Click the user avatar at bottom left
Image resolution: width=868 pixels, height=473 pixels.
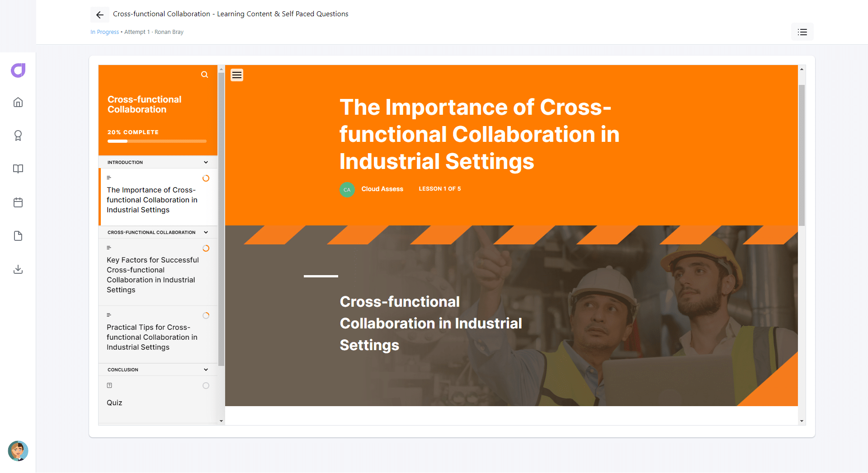pos(18,451)
